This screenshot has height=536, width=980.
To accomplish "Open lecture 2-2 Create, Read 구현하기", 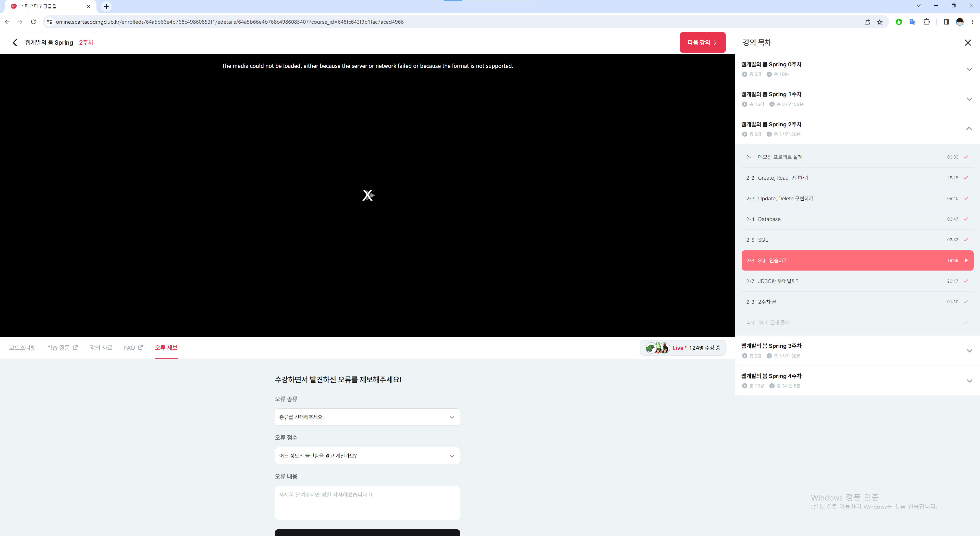I will click(857, 178).
